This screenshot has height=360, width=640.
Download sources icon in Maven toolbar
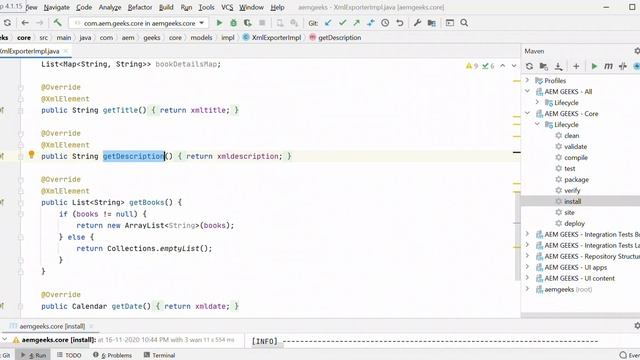(x=558, y=66)
